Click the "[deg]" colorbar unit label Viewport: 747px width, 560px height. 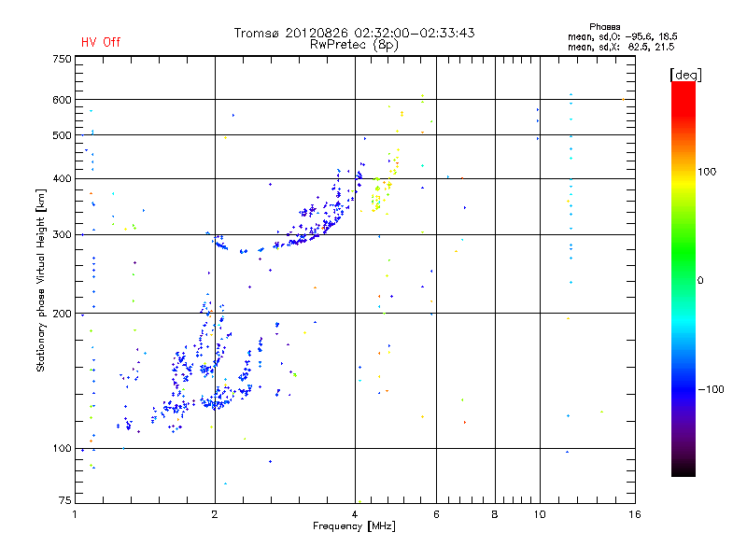[x=685, y=75]
